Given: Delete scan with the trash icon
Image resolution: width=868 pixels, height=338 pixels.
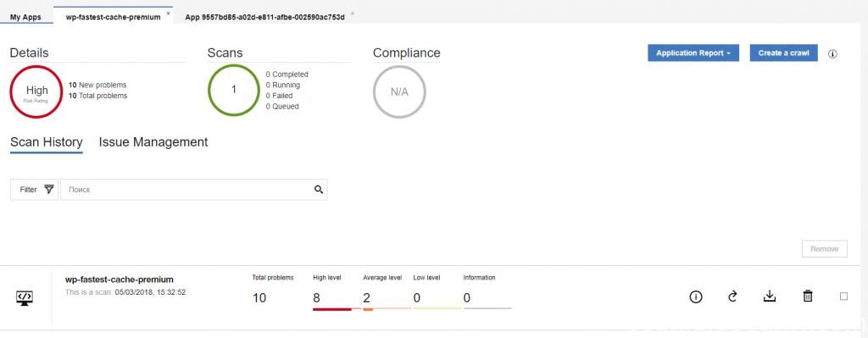Looking at the screenshot, I should pyautogui.click(x=808, y=296).
